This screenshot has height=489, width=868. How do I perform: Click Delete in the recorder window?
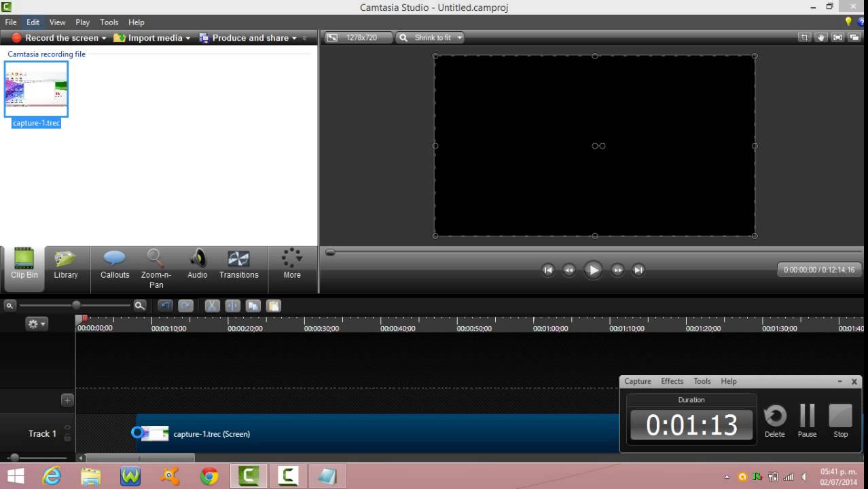774,421
